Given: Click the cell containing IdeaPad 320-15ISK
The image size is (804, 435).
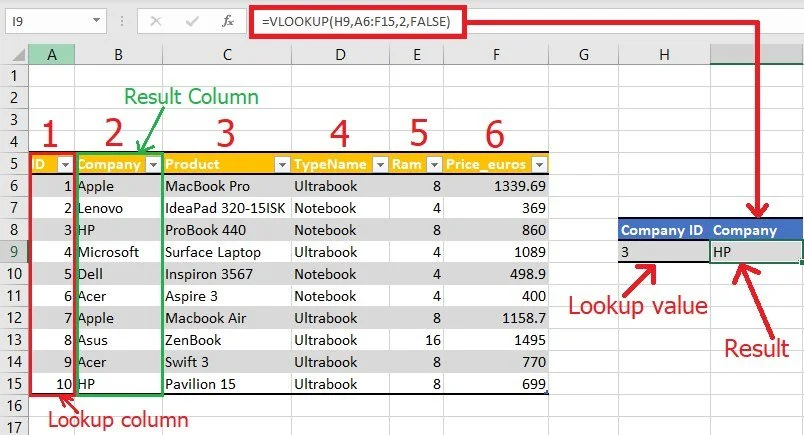Looking at the screenshot, I should (227, 208).
